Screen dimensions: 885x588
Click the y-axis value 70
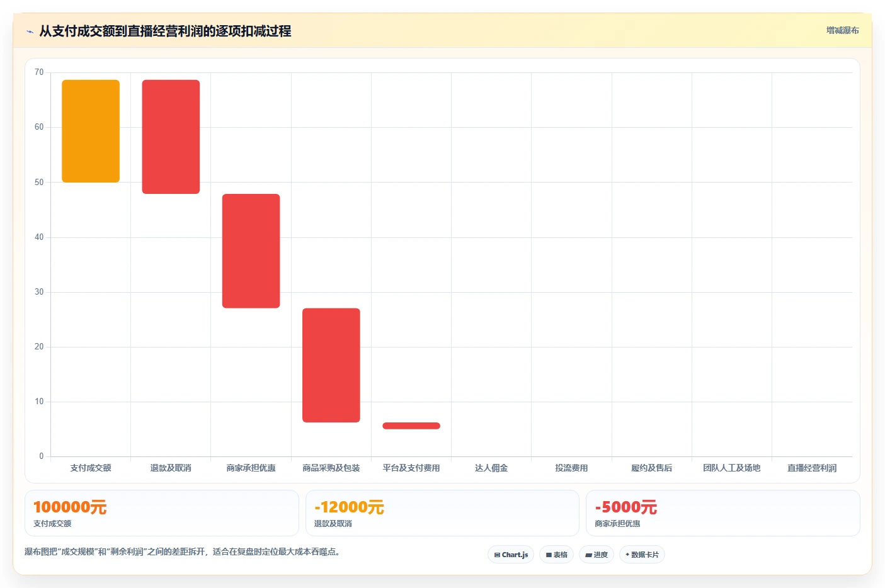39,72
